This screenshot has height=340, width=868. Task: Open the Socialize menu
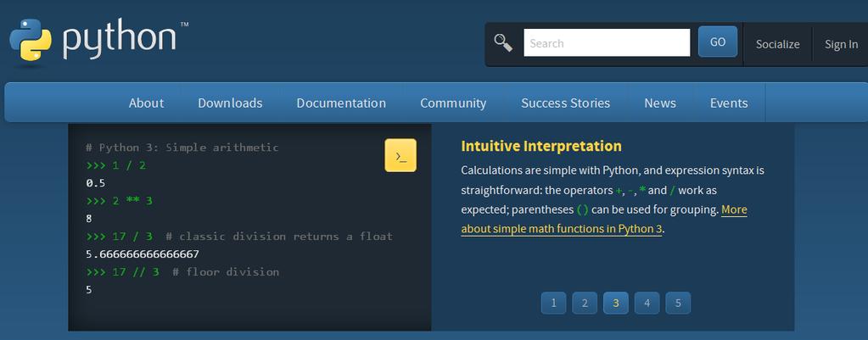[x=778, y=44]
